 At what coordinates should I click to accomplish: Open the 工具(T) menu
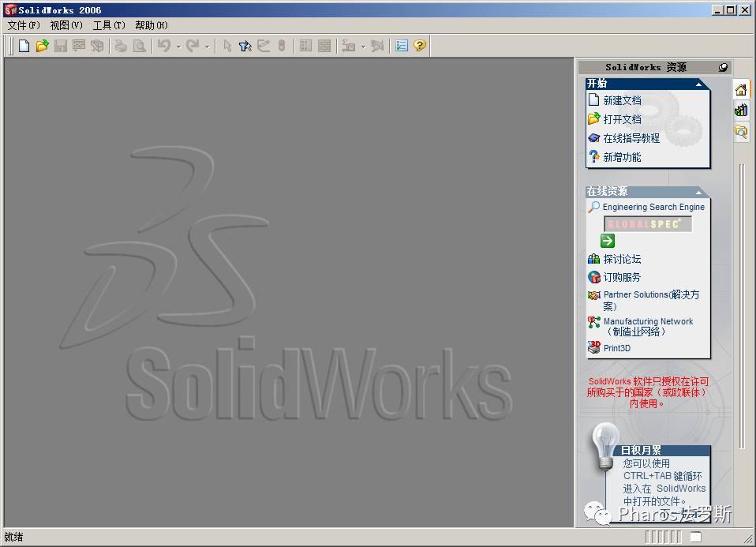click(109, 25)
